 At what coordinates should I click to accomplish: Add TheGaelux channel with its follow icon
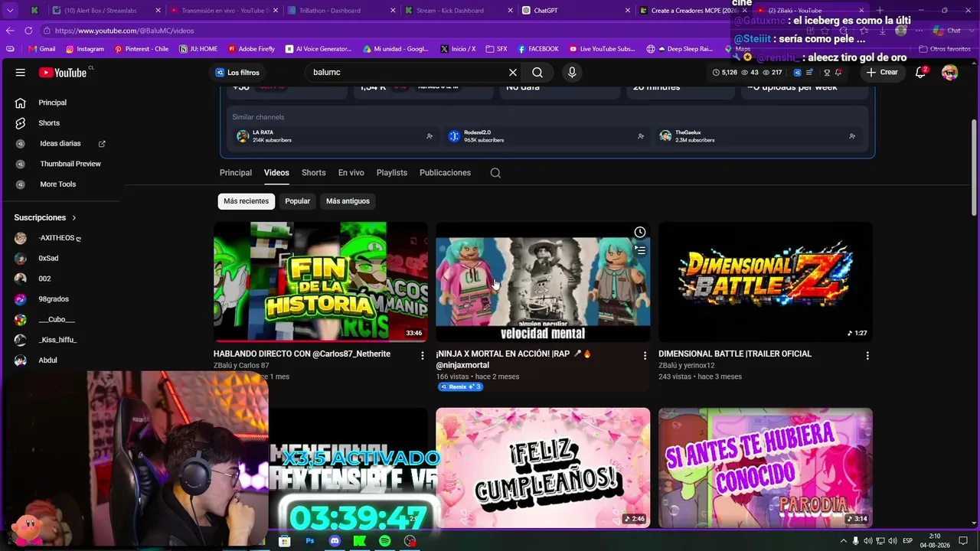point(852,136)
